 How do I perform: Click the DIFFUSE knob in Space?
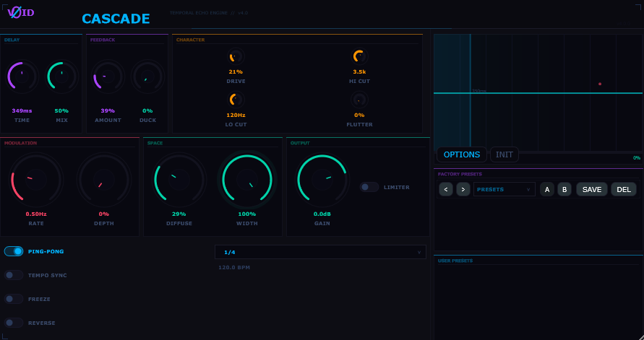[179, 180]
